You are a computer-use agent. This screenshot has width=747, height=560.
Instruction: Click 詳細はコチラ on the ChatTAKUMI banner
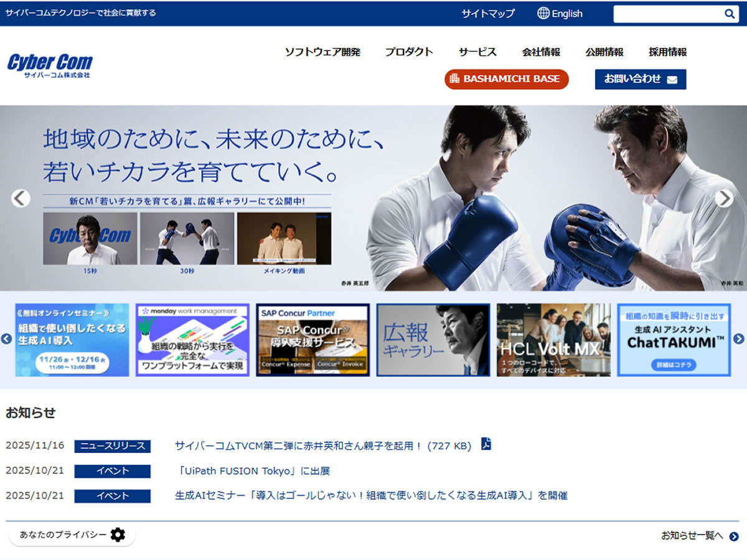pyautogui.click(x=674, y=365)
